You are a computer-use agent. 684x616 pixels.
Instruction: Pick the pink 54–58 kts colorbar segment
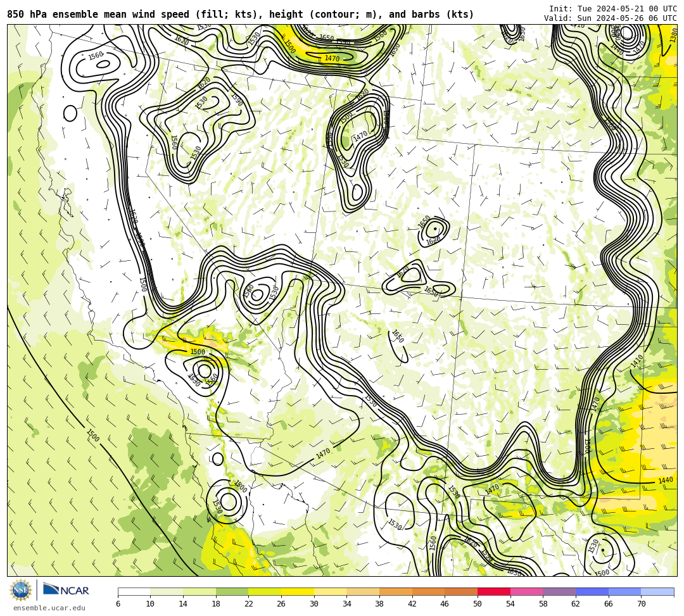pyautogui.click(x=526, y=591)
